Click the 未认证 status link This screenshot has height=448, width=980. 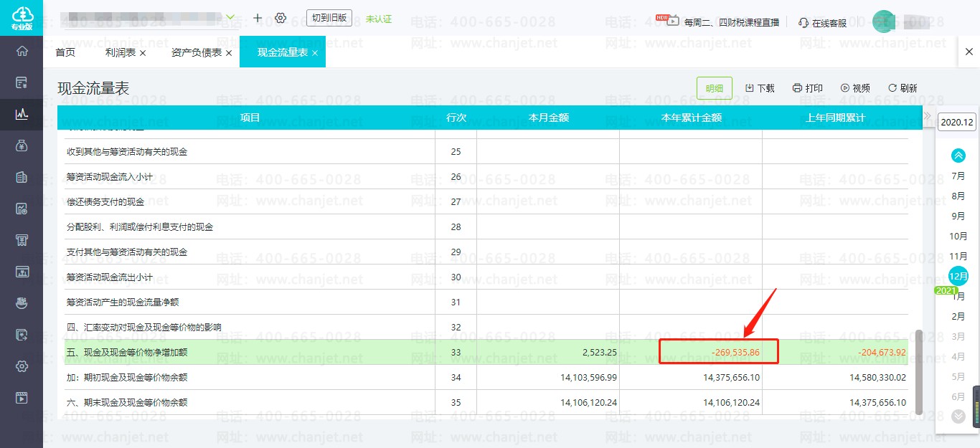[379, 19]
